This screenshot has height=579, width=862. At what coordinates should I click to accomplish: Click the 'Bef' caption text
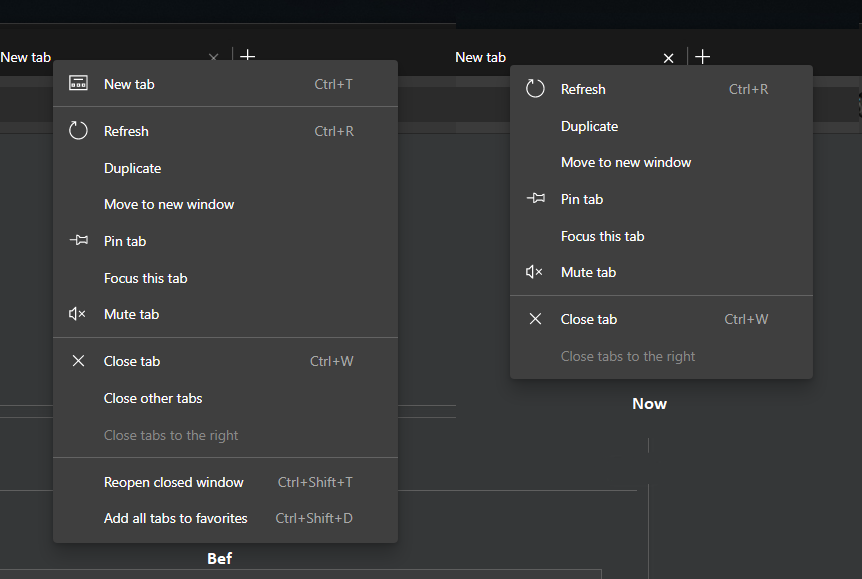(x=219, y=559)
